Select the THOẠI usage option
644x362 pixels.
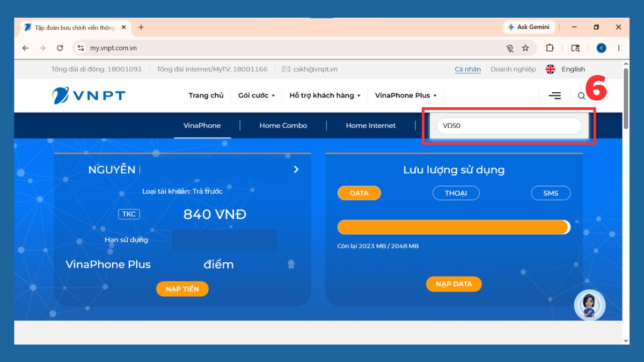456,193
